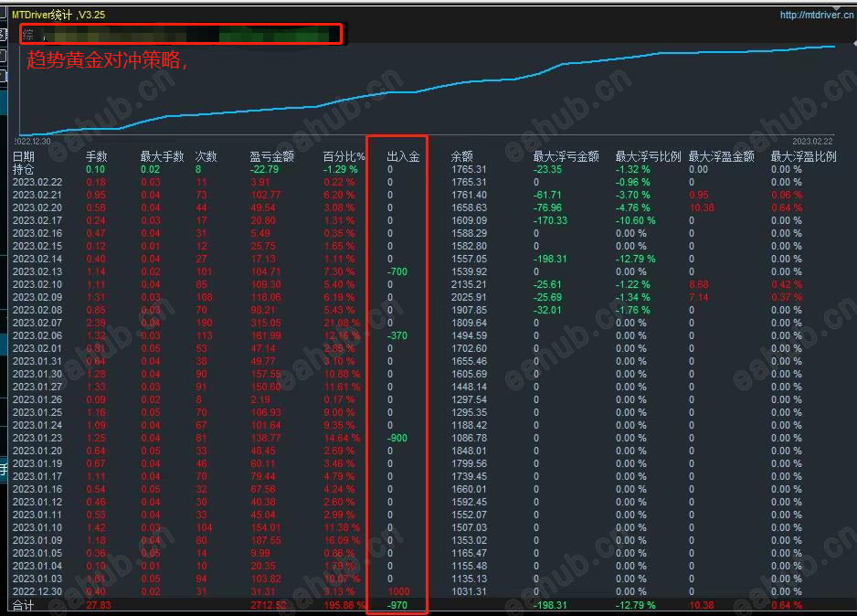Click the 2.39 lots value
This screenshot has height=616, width=857.
tap(96, 323)
